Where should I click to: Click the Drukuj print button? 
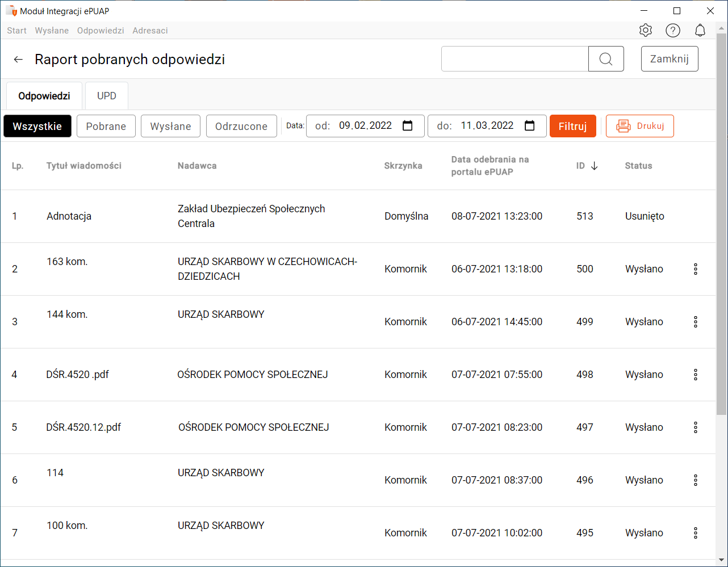click(x=640, y=126)
